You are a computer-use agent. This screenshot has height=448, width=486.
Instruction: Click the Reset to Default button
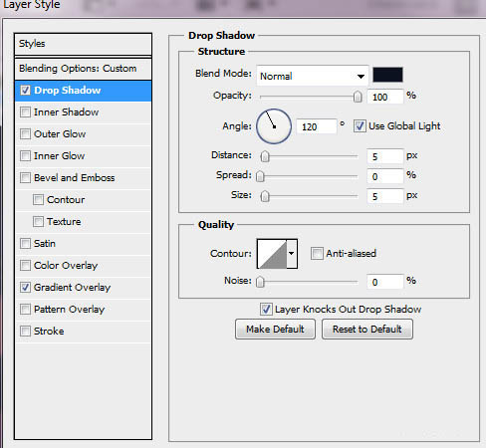367,330
